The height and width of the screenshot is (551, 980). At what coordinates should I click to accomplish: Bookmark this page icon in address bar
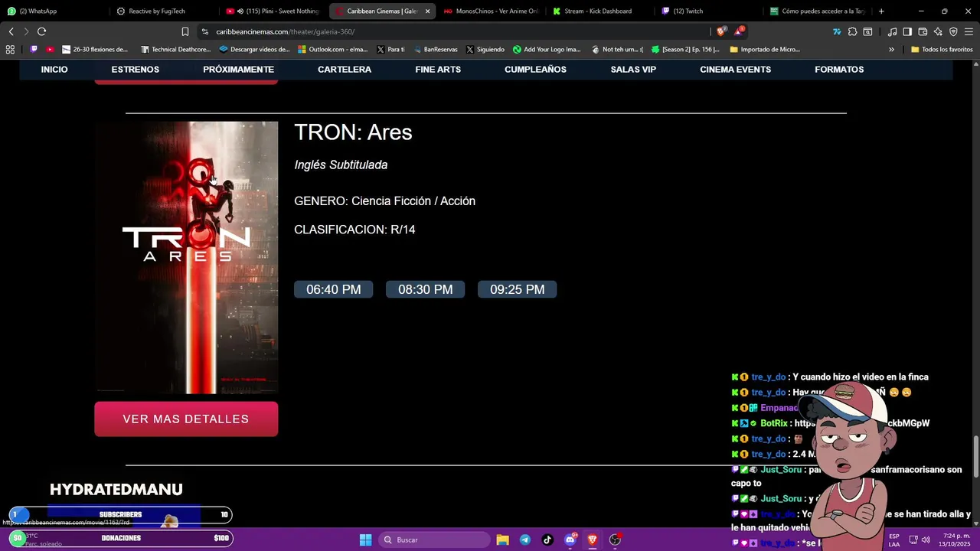click(185, 31)
